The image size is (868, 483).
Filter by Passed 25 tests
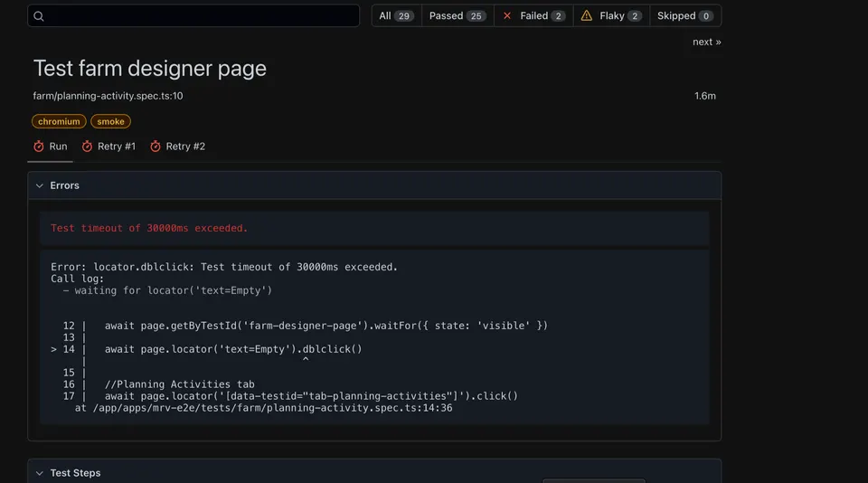tap(458, 15)
